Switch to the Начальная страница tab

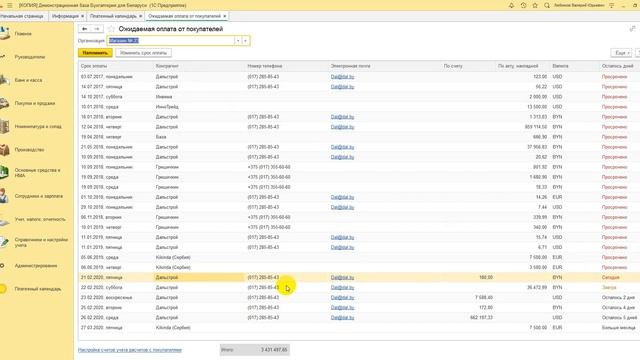(22, 16)
